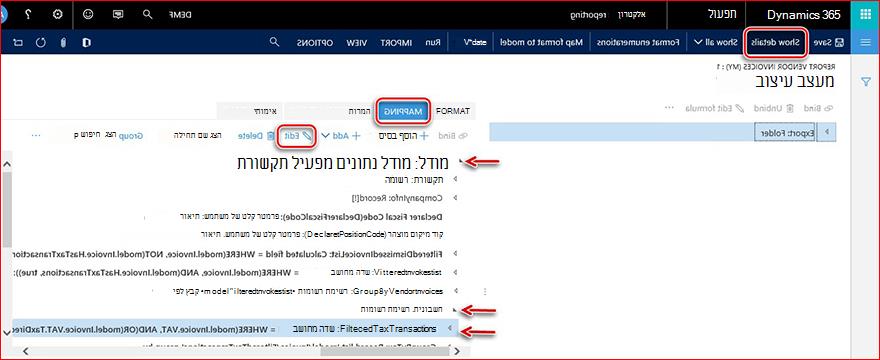Open the filter pane funnel icon

coord(865,82)
